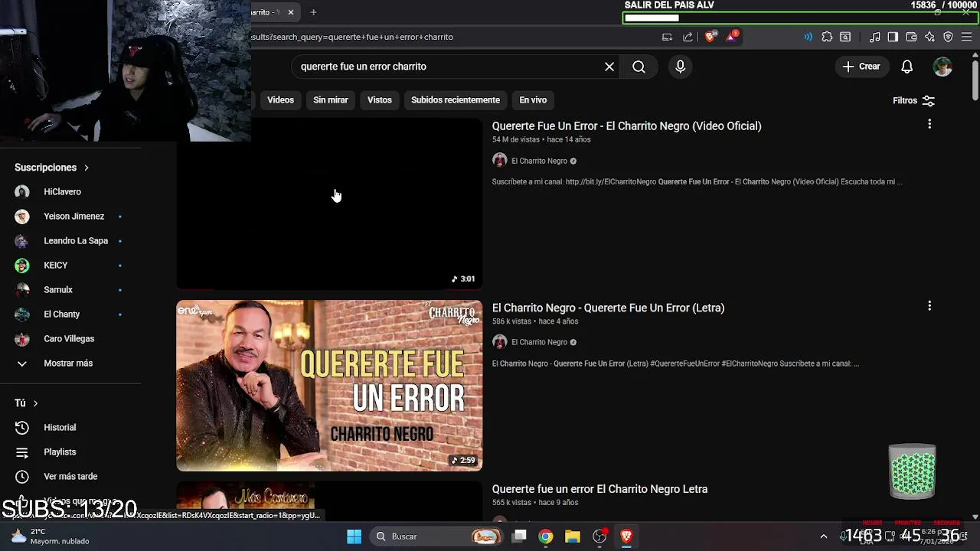Open Brave Shields lion icon
The image size is (980, 551).
point(710,37)
